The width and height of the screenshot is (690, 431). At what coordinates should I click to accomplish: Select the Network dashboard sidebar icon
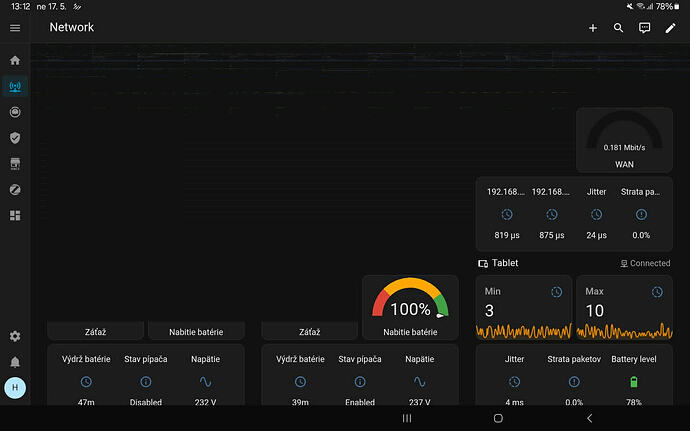[x=15, y=86]
